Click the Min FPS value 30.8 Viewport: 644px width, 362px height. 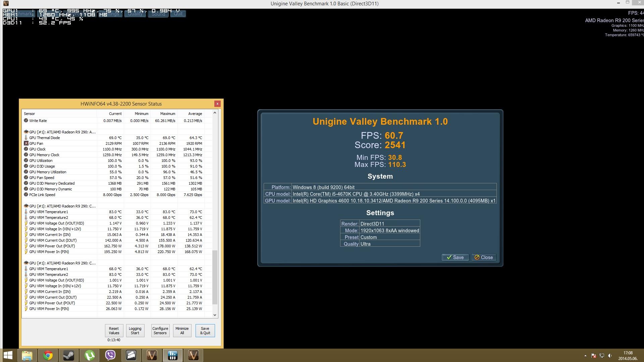coord(395,158)
